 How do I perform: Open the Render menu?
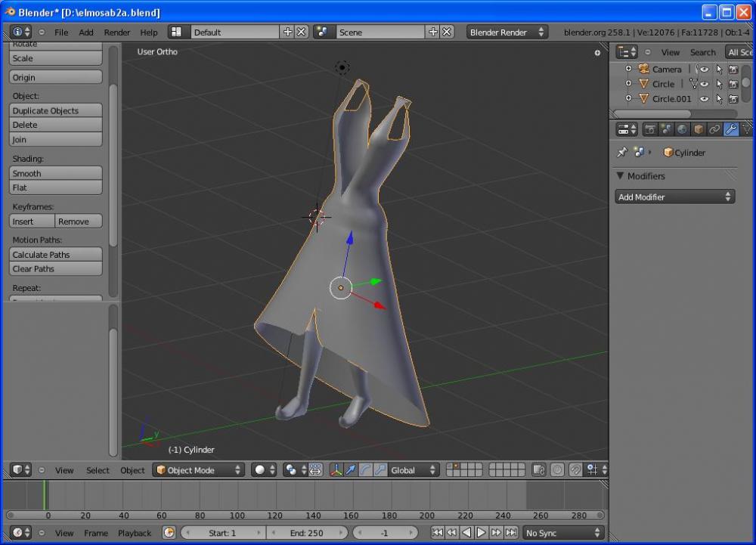(x=117, y=33)
